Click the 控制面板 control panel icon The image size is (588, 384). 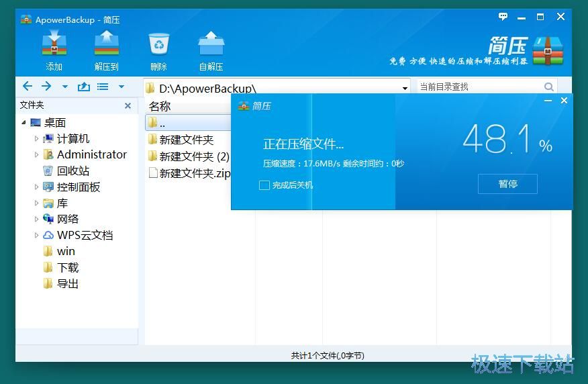pyautogui.click(x=48, y=187)
